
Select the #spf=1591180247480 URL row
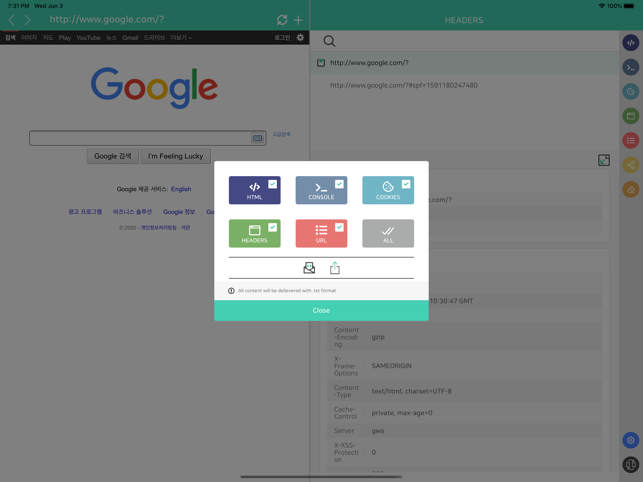[x=464, y=85]
